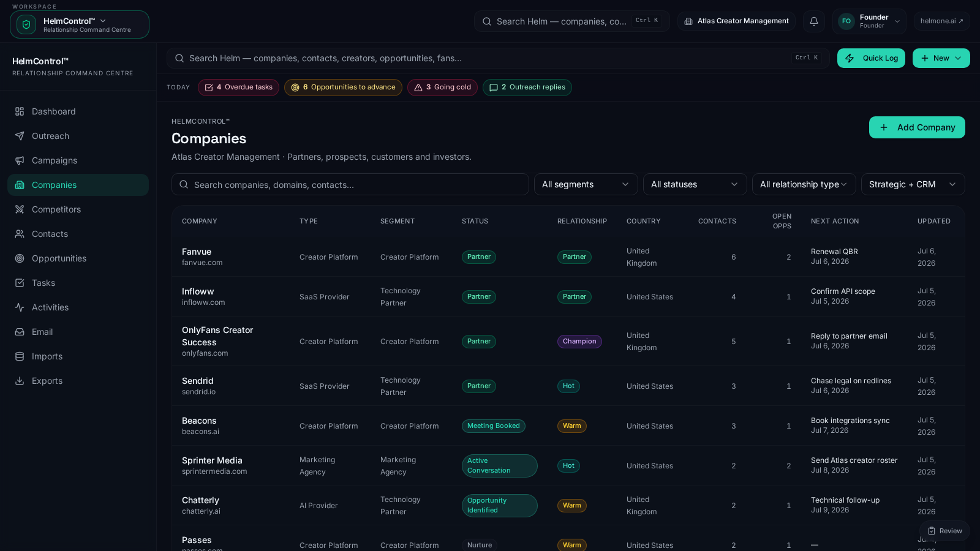The width and height of the screenshot is (980, 551).
Task: Open the All relationship type filter
Action: pyautogui.click(x=804, y=184)
